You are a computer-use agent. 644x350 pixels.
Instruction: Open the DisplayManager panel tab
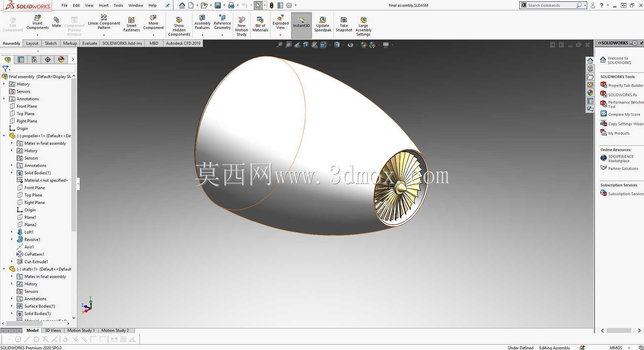click(x=61, y=60)
